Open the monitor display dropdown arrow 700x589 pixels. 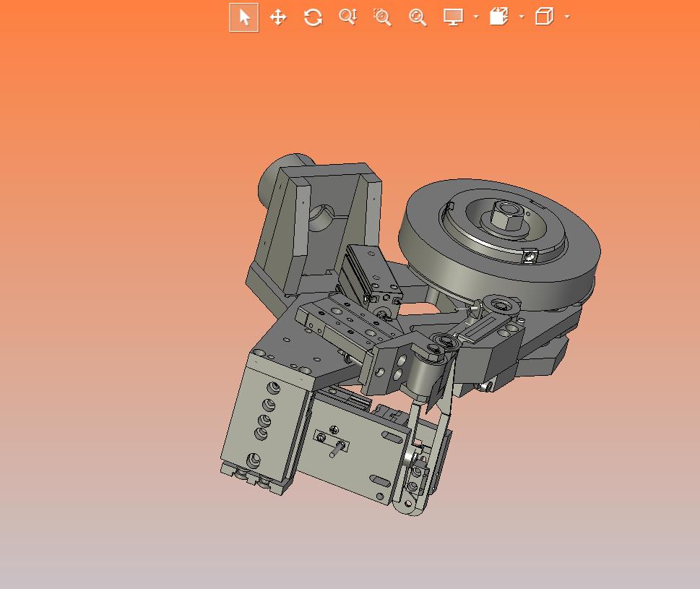[476, 17]
